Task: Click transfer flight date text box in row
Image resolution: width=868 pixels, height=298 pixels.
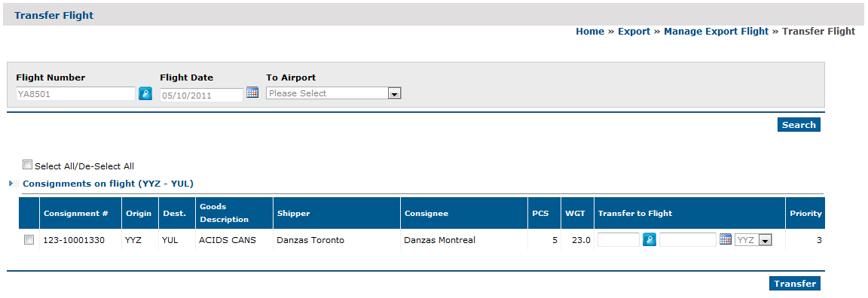Action: click(x=688, y=239)
